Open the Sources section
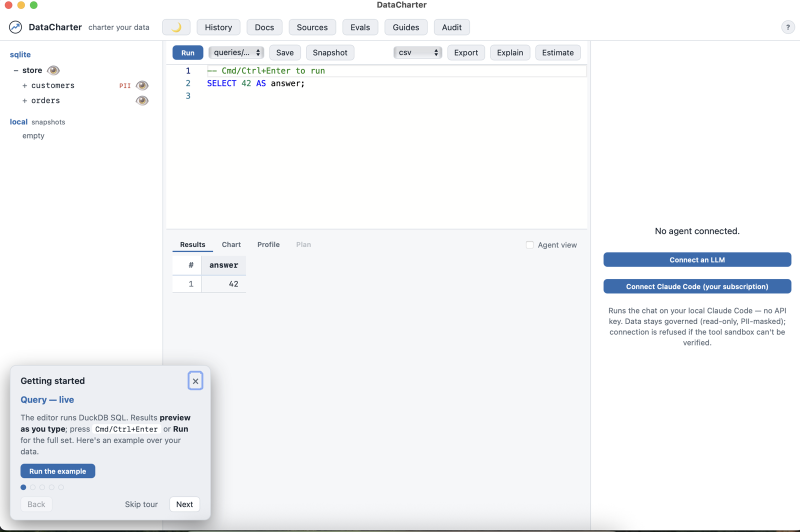This screenshot has height=532, width=800. [312, 27]
